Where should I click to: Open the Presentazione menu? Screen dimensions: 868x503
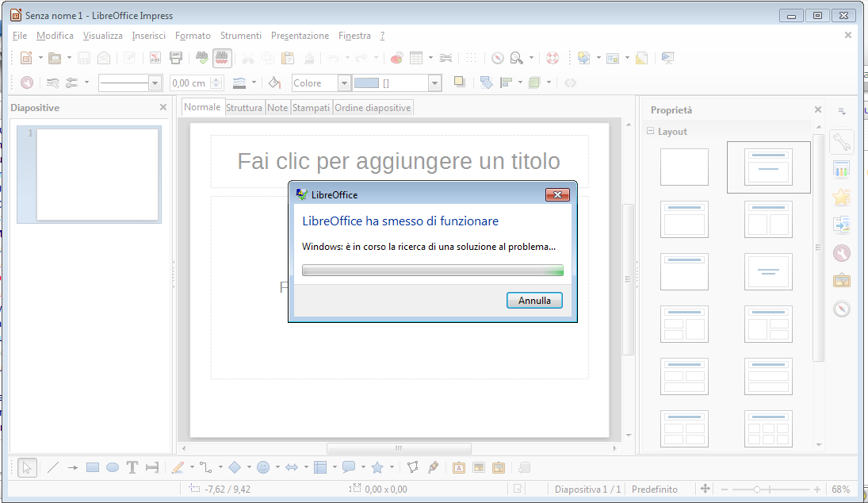300,36
